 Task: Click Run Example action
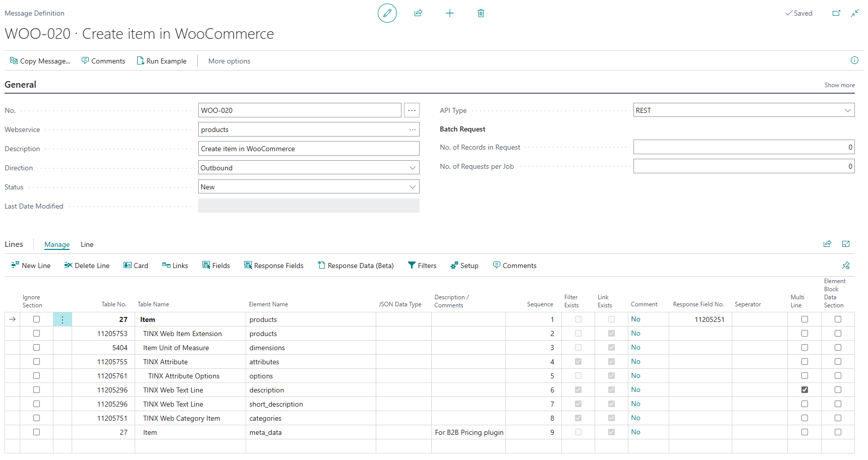coord(161,61)
